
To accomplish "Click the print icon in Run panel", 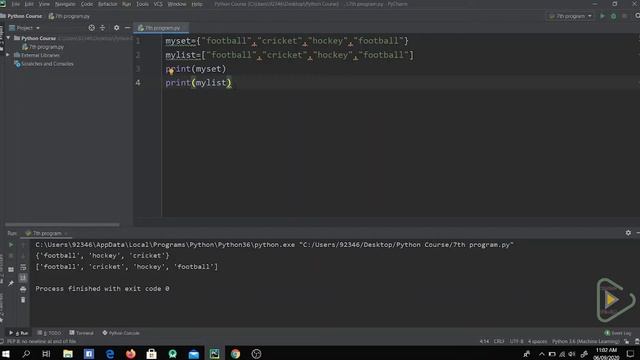I will 23,289.
